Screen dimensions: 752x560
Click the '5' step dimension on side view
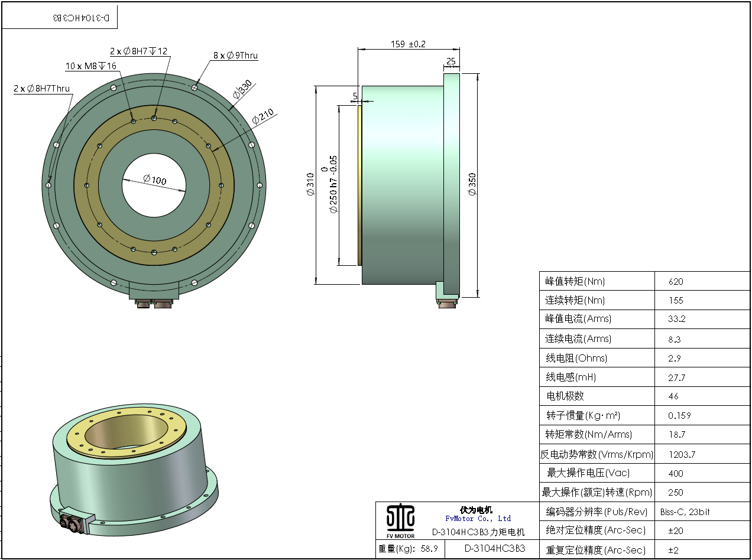355,96
